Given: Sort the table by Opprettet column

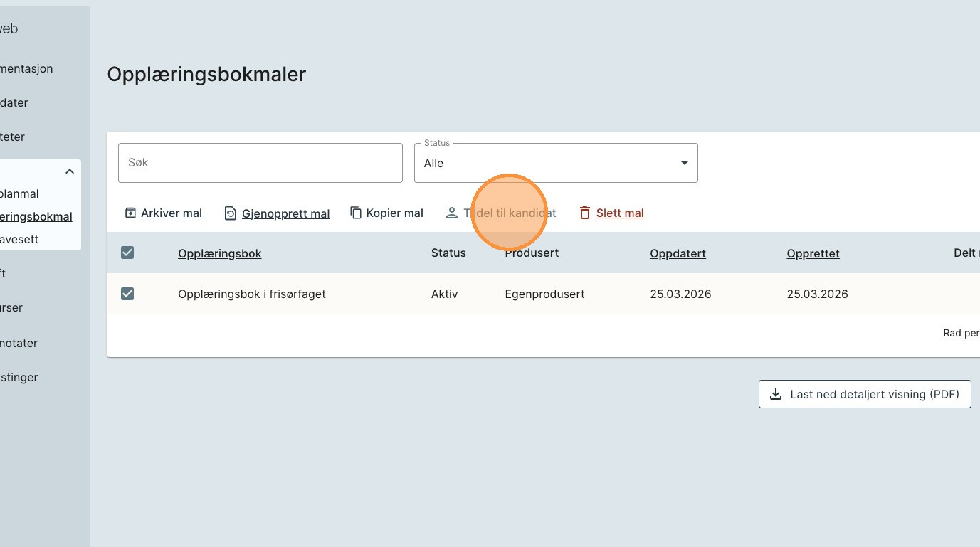Looking at the screenshot, I should pyautogui.click(x=813, y=253).
